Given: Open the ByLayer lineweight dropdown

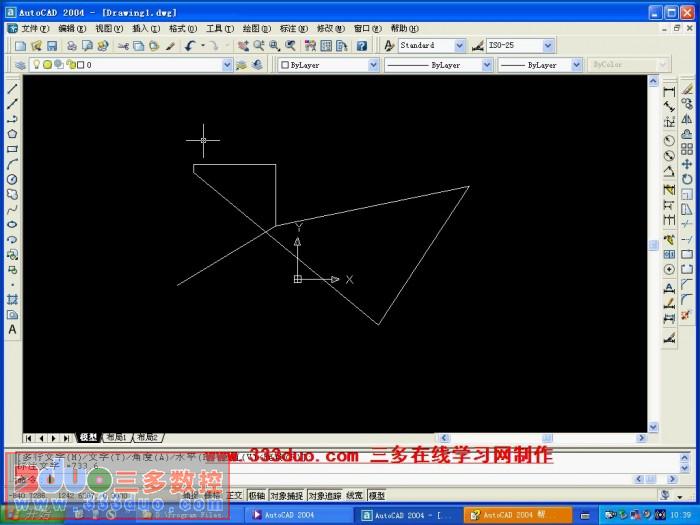Looking at the screenshot, I should [x=577, y=65].
